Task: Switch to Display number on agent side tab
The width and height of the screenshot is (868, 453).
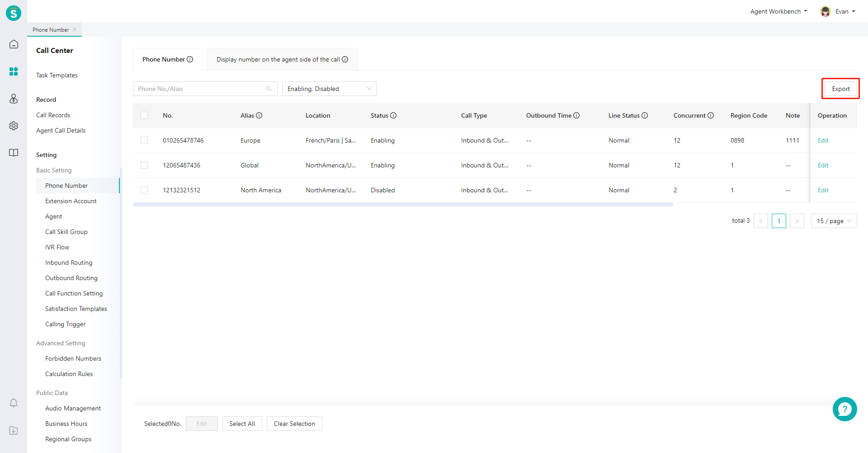Action: [x=282, y=59]
